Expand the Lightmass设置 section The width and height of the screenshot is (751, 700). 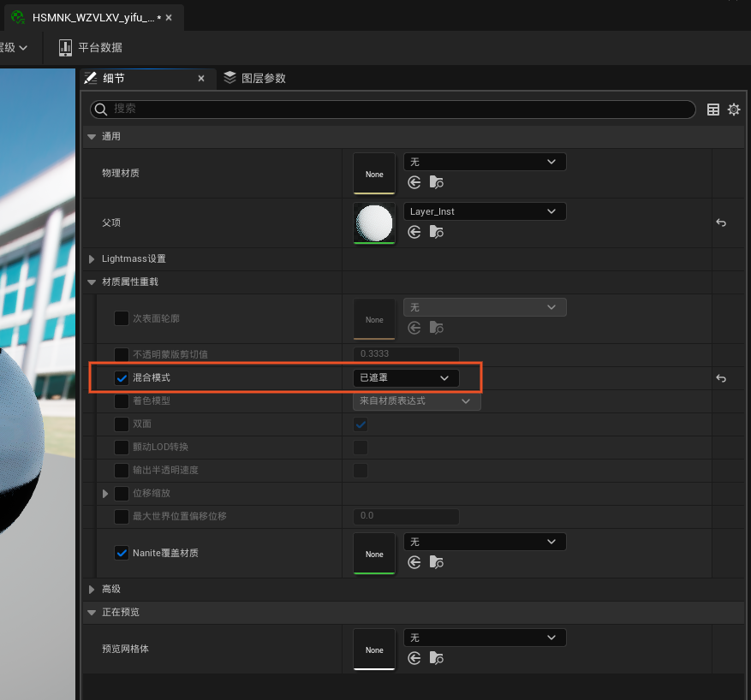92,258
